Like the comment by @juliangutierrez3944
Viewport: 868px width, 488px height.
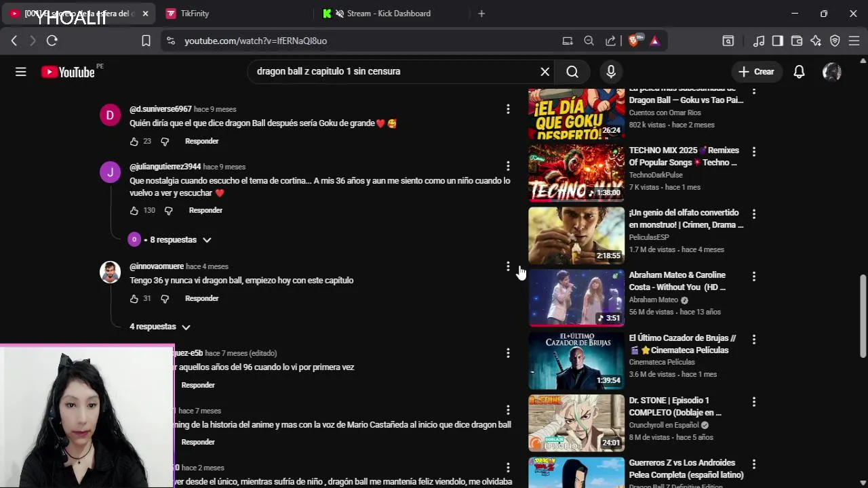(134, 210)
